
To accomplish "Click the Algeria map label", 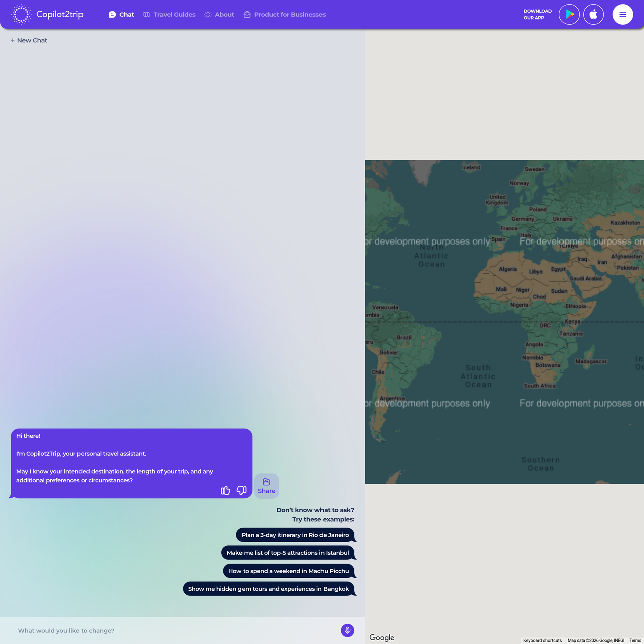I will tap(508, 269).
